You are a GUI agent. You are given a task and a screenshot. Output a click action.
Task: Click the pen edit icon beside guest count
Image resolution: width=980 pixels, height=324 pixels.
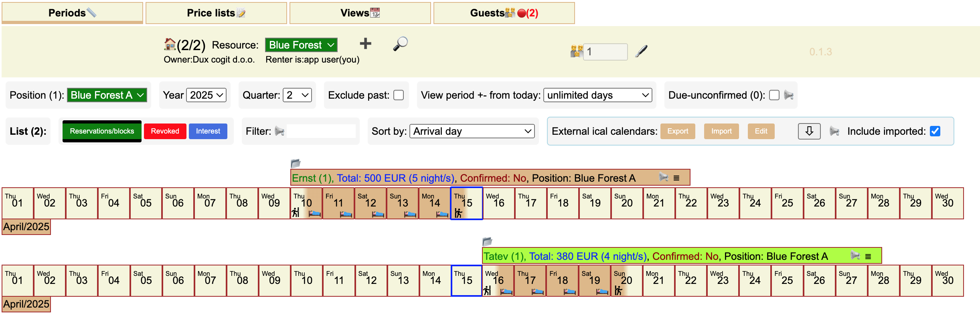pyautogui.click(x=641, y=51)
